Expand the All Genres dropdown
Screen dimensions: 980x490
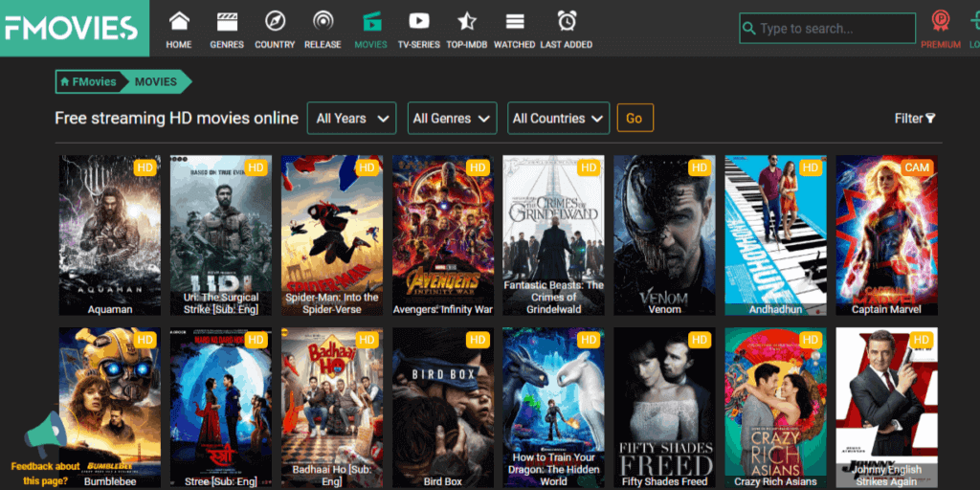coord(452,119)
